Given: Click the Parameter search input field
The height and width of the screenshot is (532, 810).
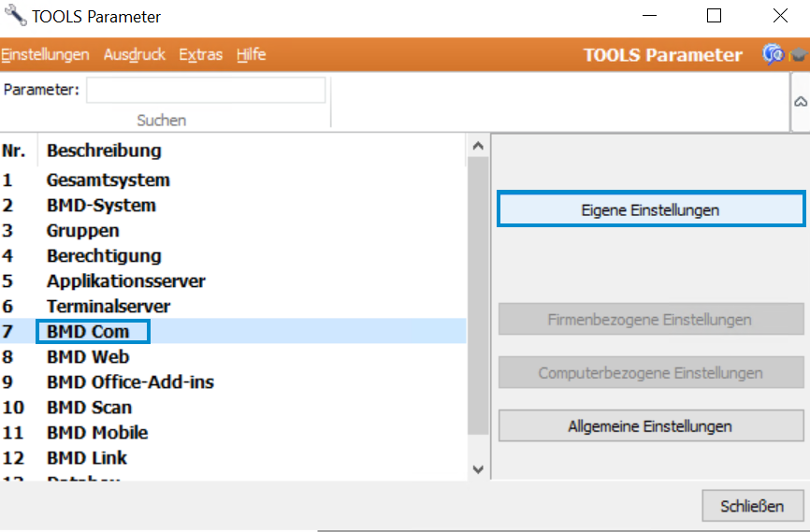Looking at the screenshot, I should (x=206, y=90).
